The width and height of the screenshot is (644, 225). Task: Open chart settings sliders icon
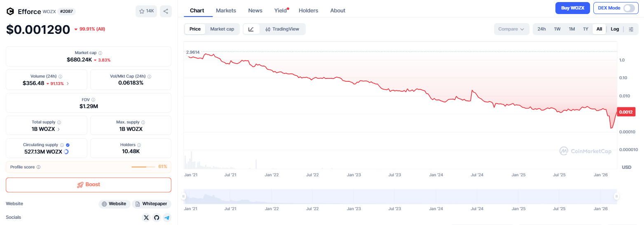pos(631,29)
